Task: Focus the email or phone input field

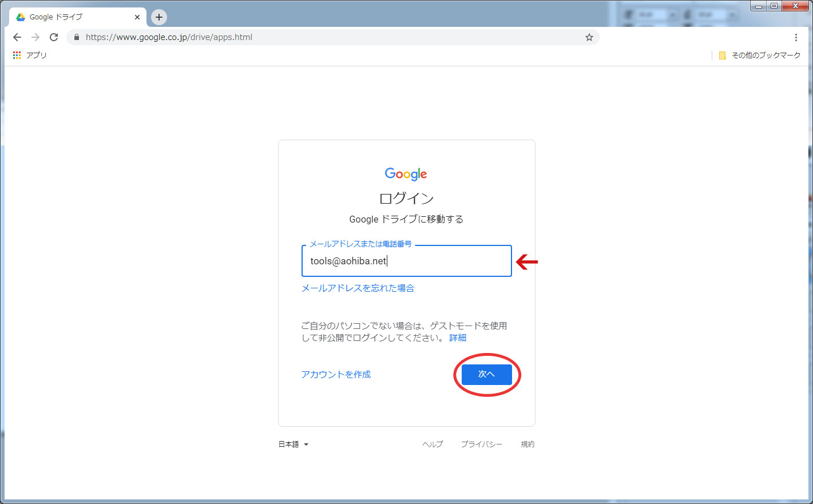Action: tap(407, 261)
